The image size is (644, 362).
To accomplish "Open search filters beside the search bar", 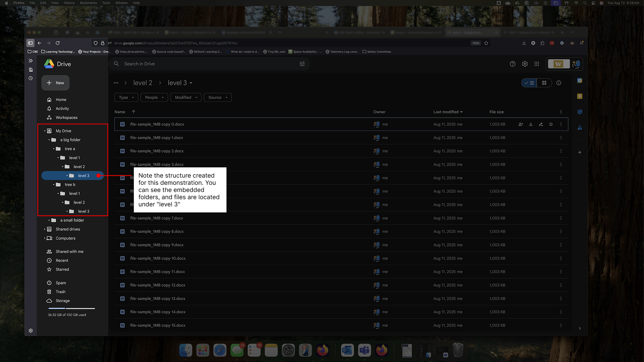I will pos(302,64).
